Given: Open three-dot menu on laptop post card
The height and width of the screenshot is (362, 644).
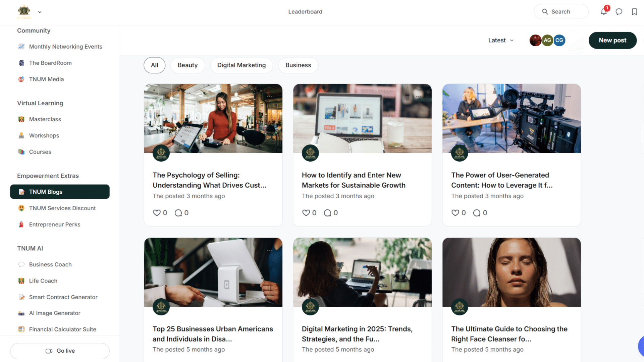Looking at the screenshot, I should pyautogui.click(x=419, y=97).
